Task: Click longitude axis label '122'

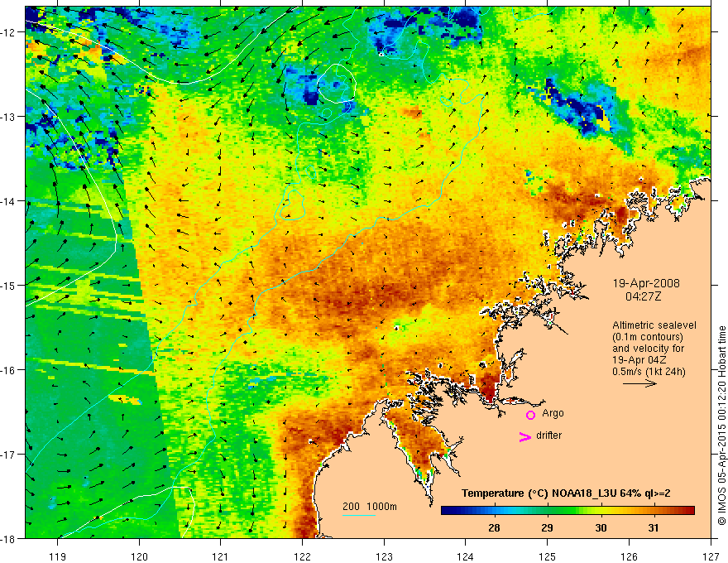Action: tap(302, 557)
